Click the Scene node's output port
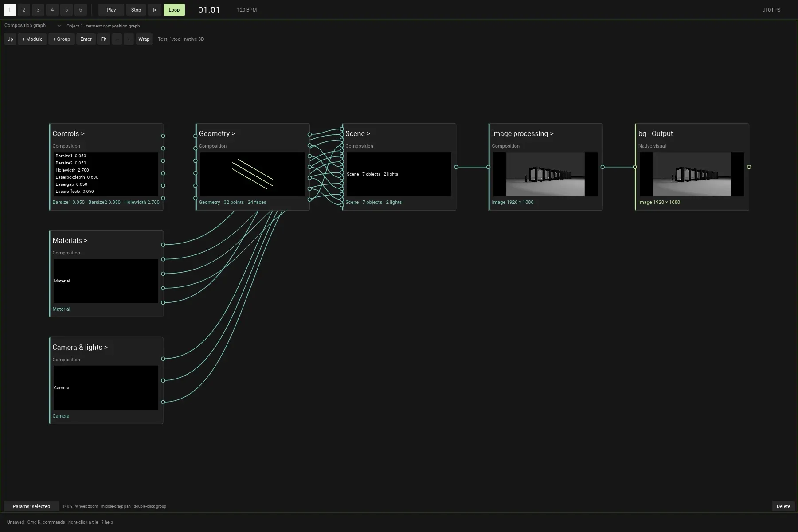The width and height of the screenshot is (798, 532). pyautogui.click(x=456, y=167)
